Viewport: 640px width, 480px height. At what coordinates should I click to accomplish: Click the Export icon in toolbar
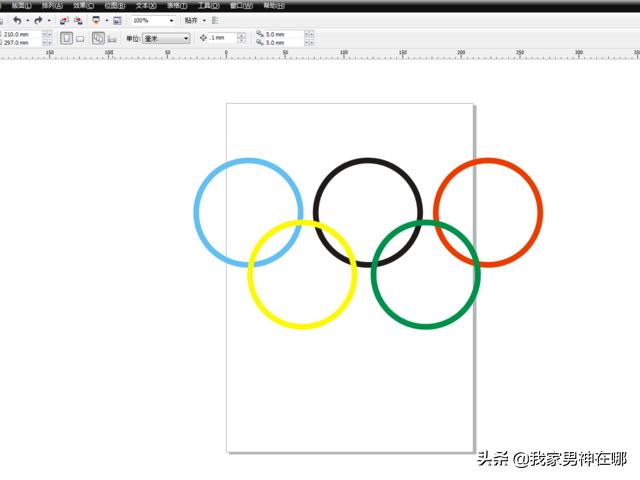point(78,20)
